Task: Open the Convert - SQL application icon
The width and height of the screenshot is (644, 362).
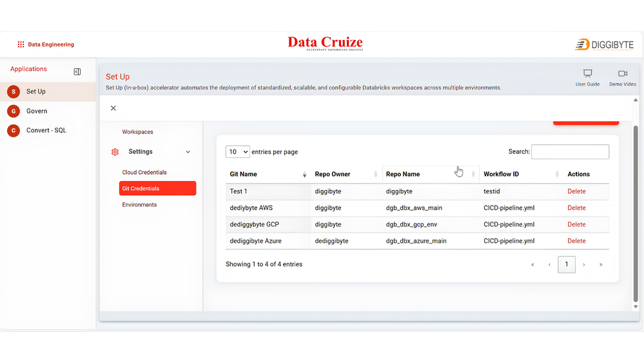Action: (x=14, y=131)
